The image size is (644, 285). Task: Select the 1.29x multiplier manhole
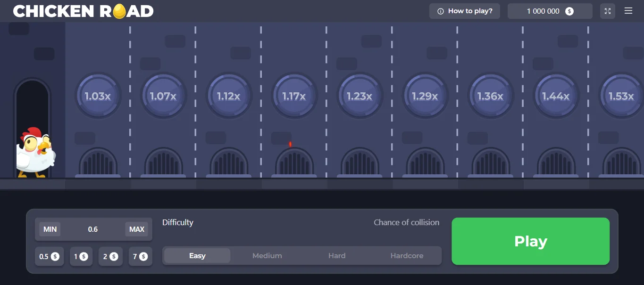(x=425, y=96)
